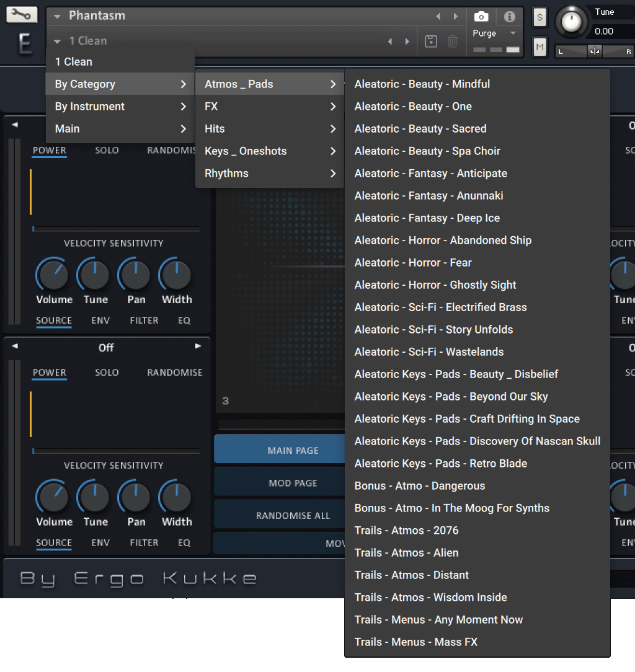
Task: Adjust upper layer Volume knob
Action: coord(53,274)
